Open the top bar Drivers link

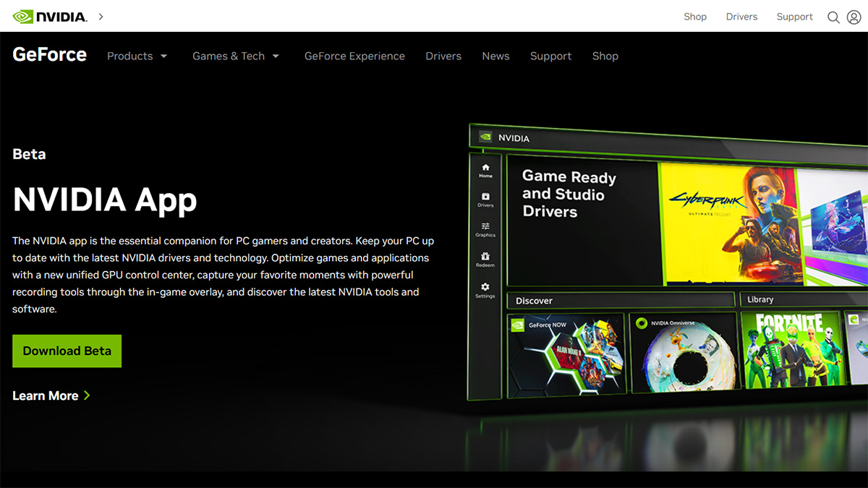pos(741,17)
